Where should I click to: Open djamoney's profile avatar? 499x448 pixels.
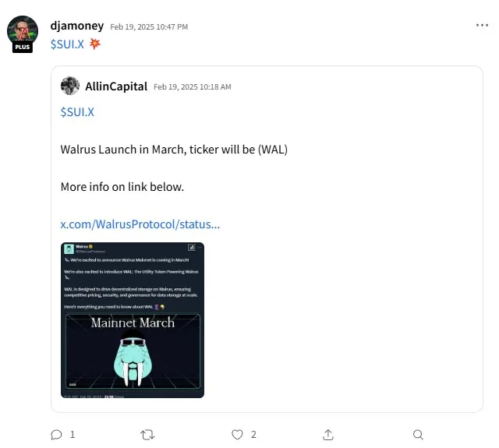pyautogui.click(x=23, y=31)
